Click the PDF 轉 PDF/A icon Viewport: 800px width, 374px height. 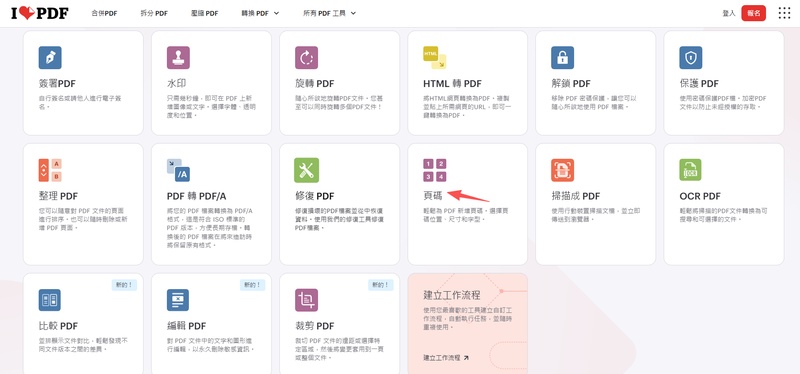[x=178, y=170]
